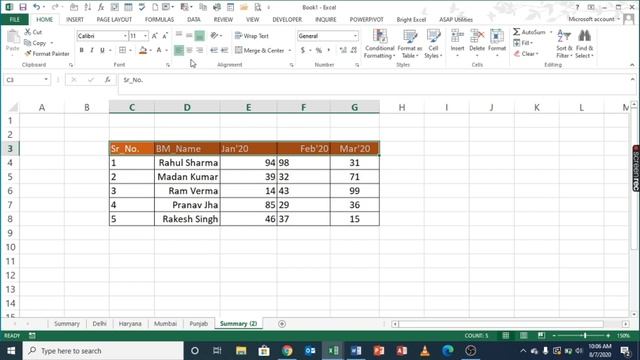Switch to FORMULAS ribbon tab
Viewport: 640px width, 360px height.
159,19
